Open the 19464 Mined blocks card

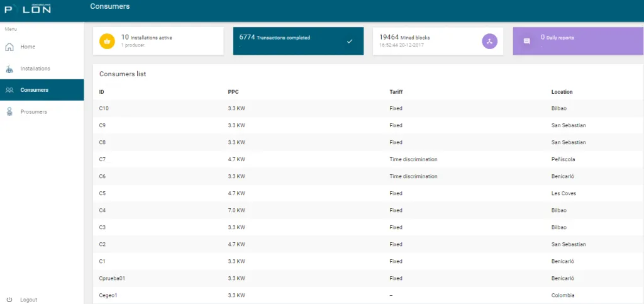tap(438, 41)
